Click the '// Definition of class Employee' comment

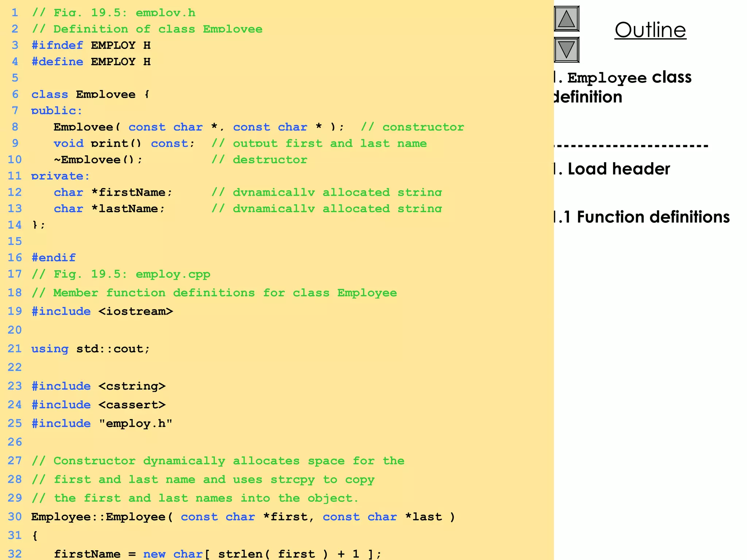(x=147, y=29)
